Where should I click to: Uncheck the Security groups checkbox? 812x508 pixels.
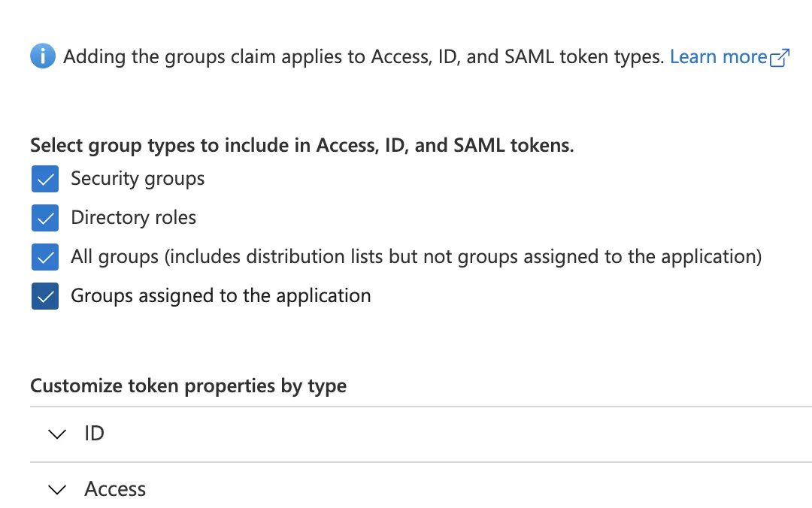click(x=45, y=180)
